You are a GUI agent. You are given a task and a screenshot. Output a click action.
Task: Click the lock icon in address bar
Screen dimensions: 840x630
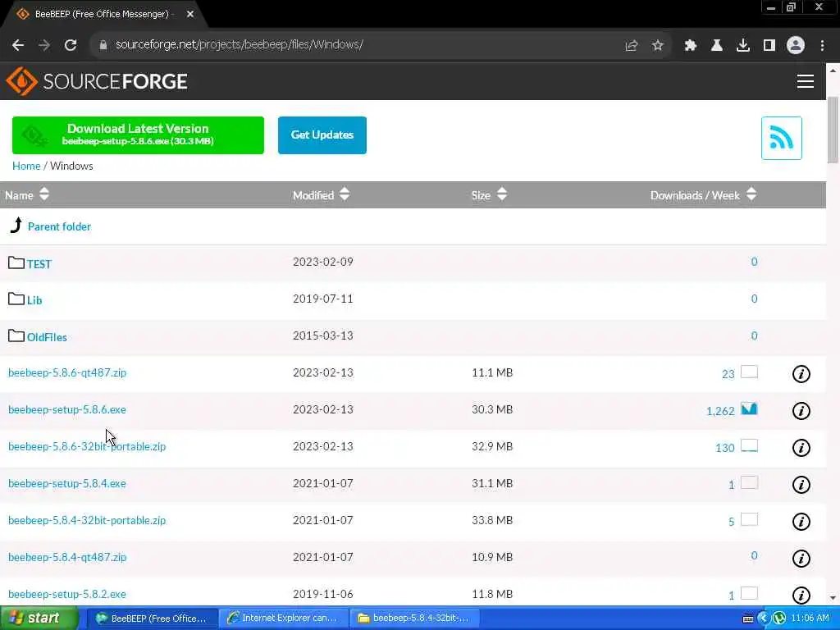pyautogui.click(x=103, y=45)
